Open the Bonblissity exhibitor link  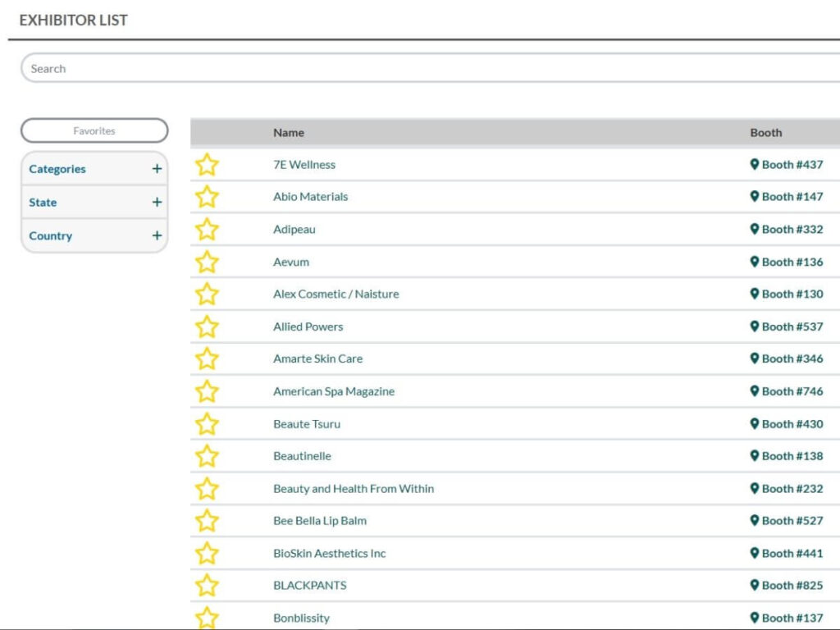point(301,619)
